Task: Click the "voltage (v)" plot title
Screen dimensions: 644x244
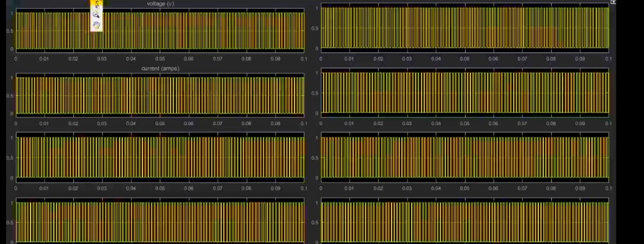Action: (159, 4)
